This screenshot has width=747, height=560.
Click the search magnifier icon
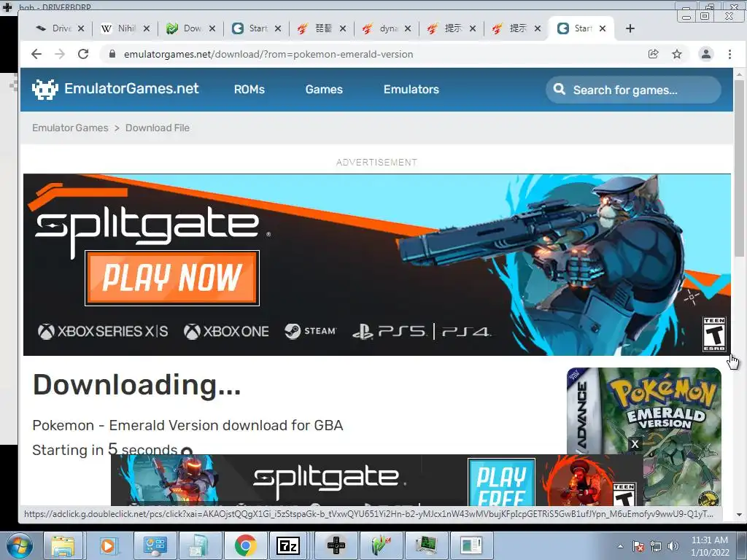[560, 90]
